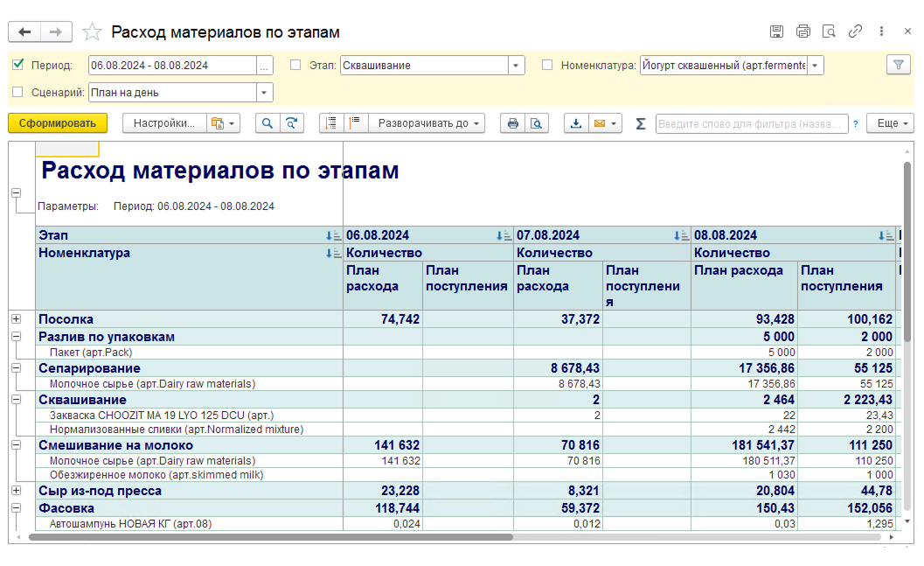
Task: Click the filter funnel icon
Action: 898,65
